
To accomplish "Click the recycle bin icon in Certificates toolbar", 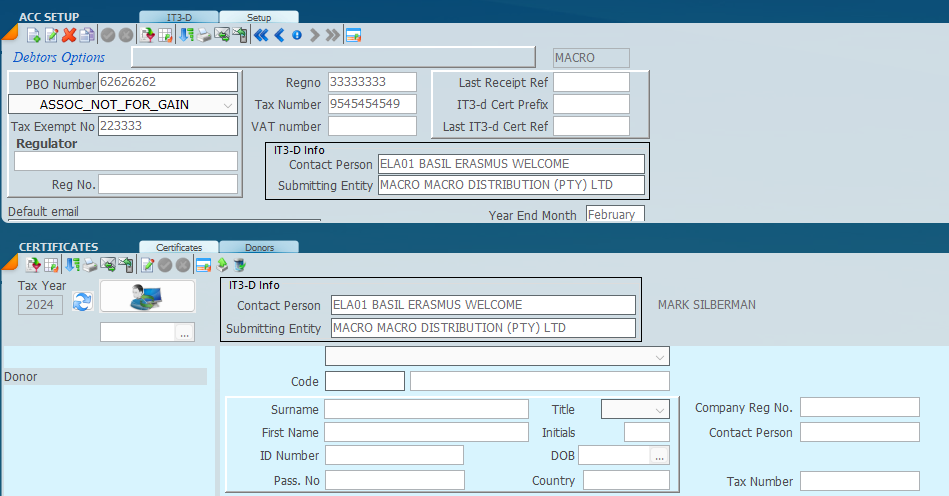I will (239, 265).
